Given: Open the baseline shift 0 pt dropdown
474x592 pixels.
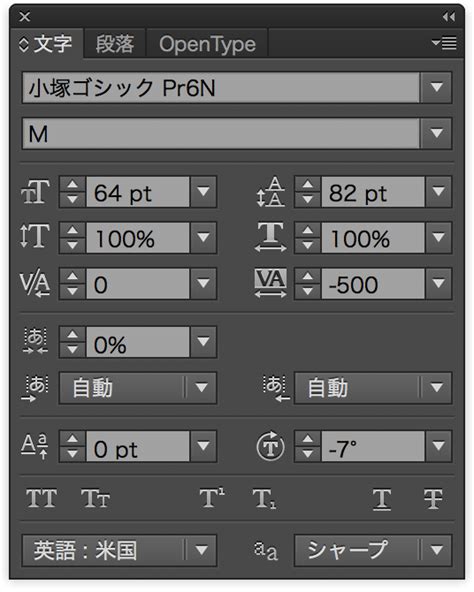Looking at the screenshot, I should [x=203, y=446].
